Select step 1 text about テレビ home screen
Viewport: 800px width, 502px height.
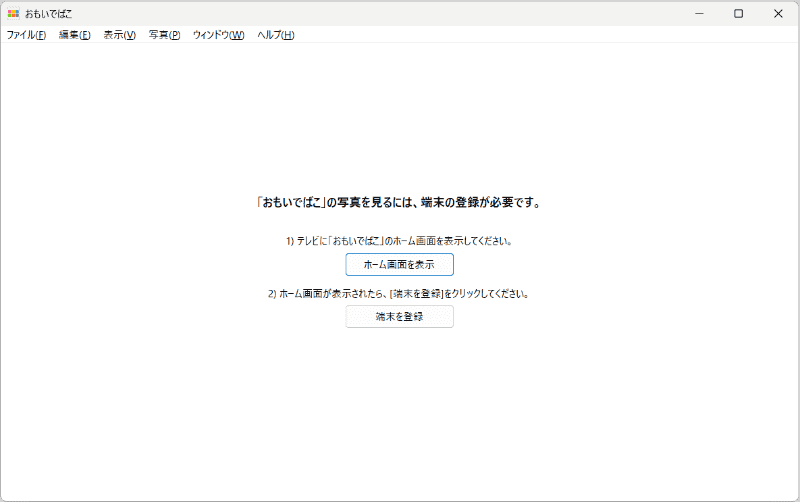399,241
